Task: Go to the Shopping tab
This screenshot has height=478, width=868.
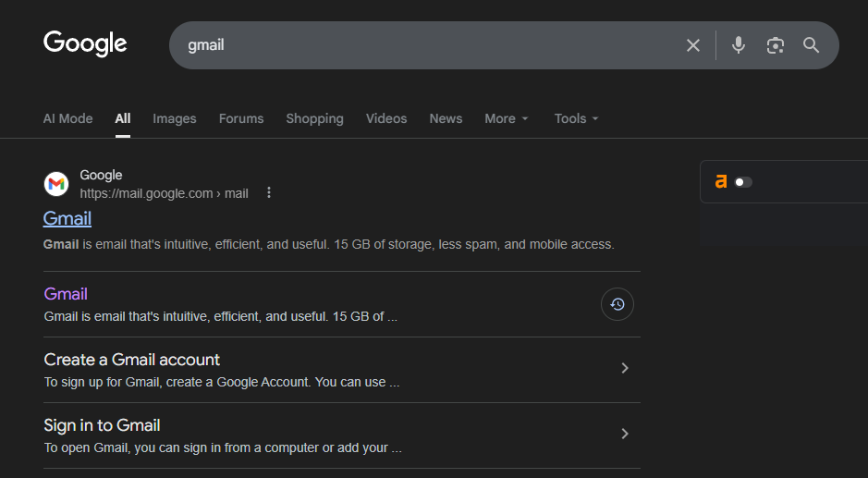Action: tap(314, 118)
